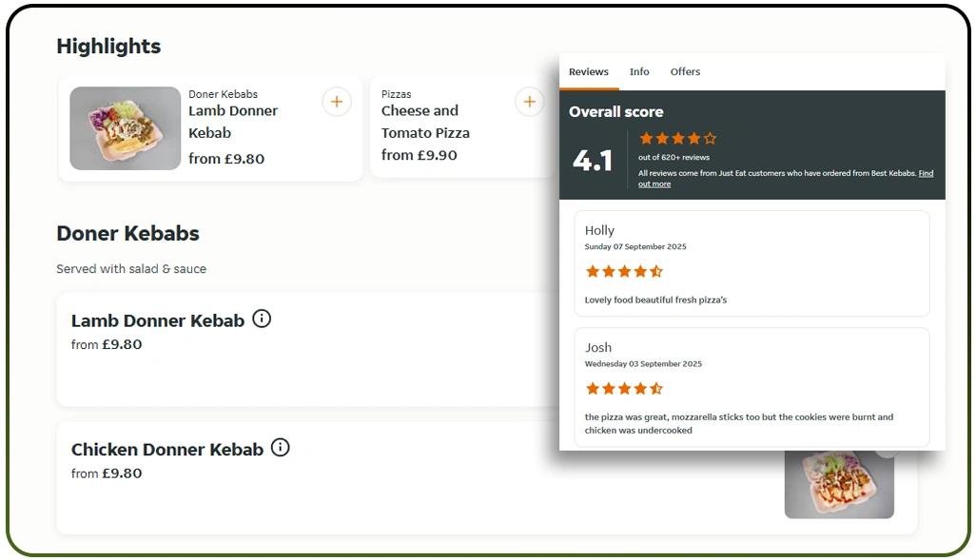This screenshot has width=976, height=560.
Task: Add Lamb Donner Kebab using the plus icon
Action: [337, 101]
